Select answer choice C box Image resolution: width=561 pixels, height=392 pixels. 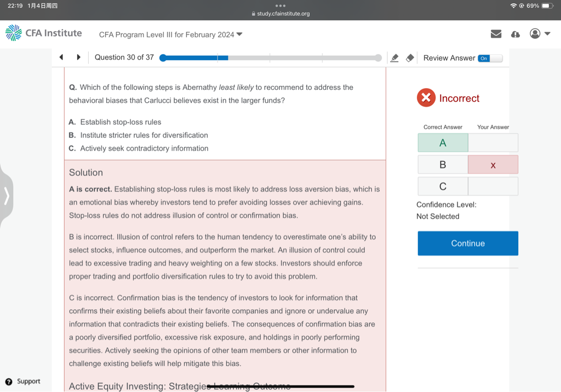(x=443, y=187)
